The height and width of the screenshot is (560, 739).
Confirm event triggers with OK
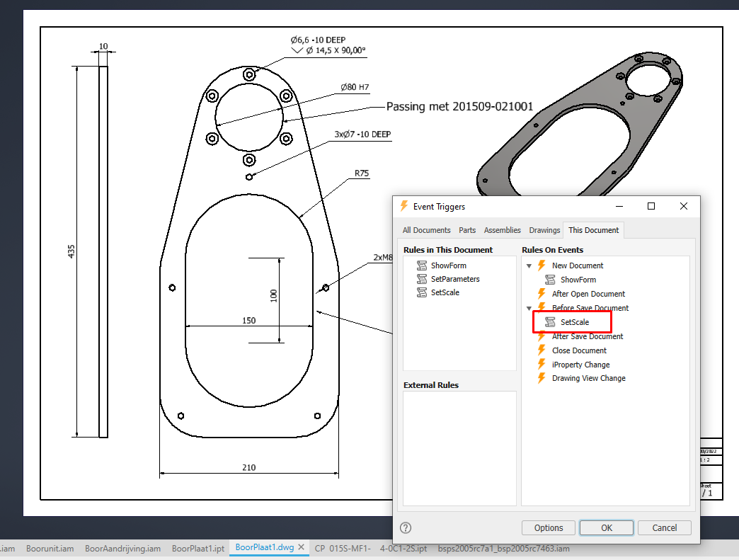pyautogui.click(x=606, y=527)
